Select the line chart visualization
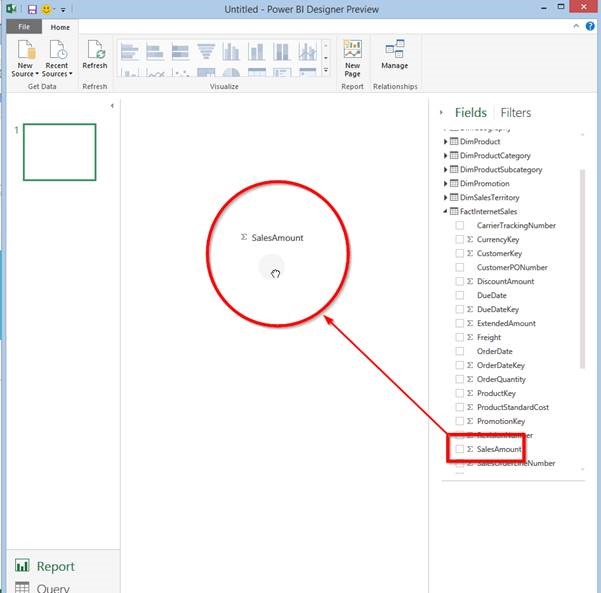601x593 pixels. [x=155, y=73]
